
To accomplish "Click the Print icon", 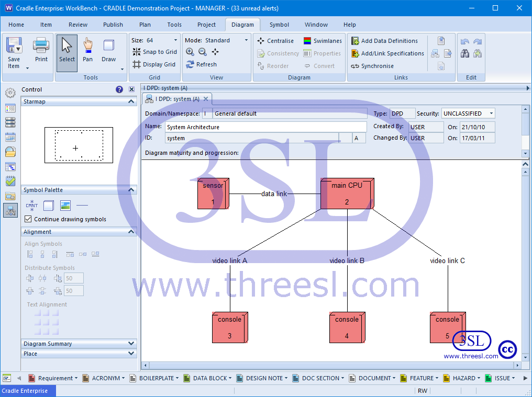I will [41, 46].
